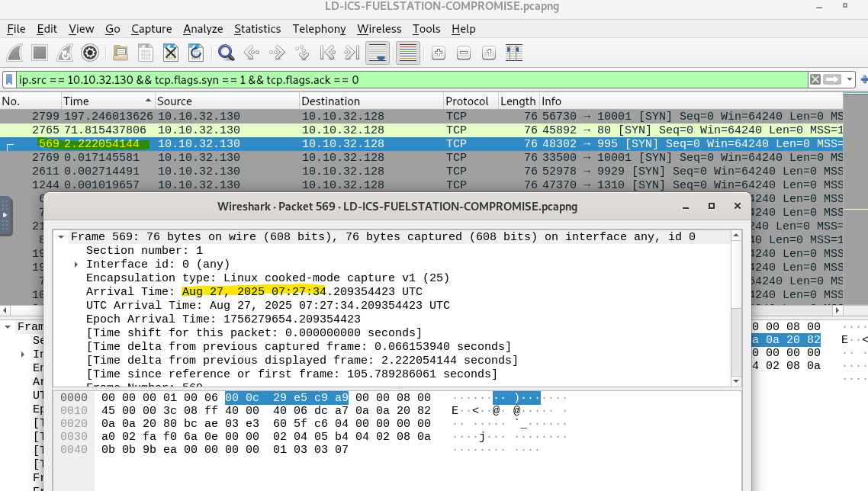Open capture options gear icon

coord(90,53)
